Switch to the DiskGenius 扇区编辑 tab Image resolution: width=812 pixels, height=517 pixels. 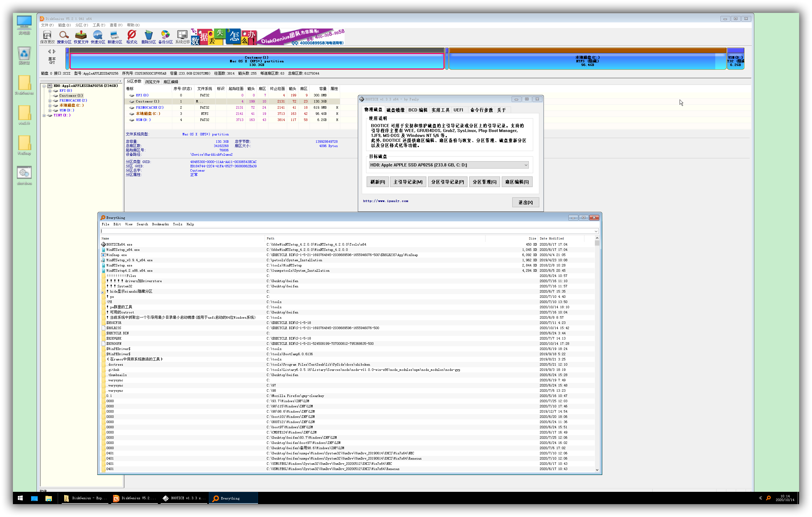[x=171, y=82]
